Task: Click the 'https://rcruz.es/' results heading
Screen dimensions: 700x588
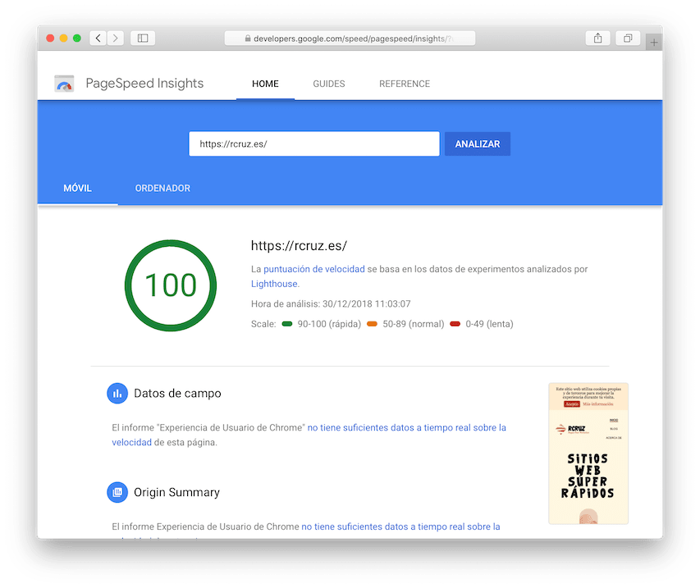Action: tap(299, 246)
